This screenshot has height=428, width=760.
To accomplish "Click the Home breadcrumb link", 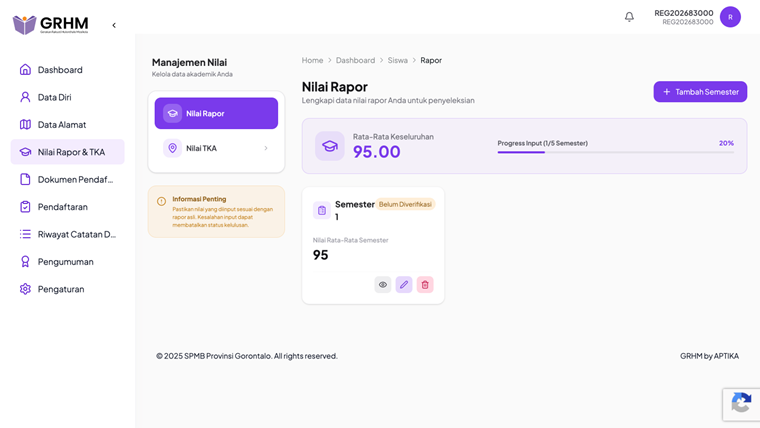I will (312, 60).
